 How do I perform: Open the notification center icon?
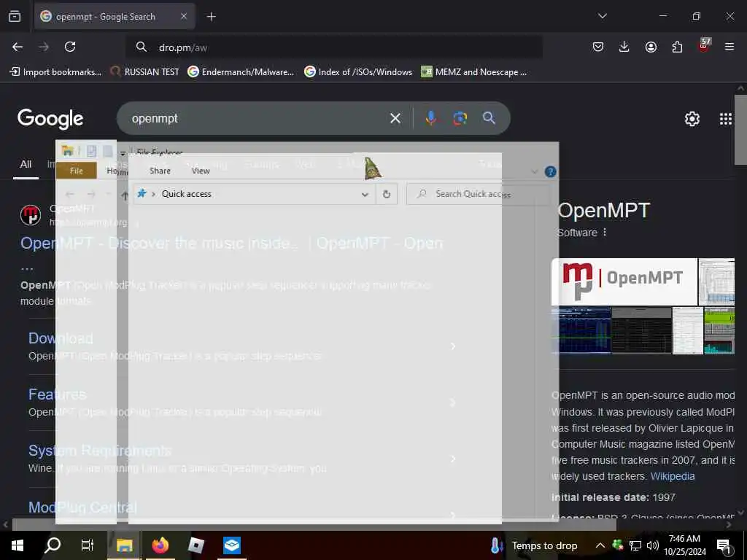(724, 545)
